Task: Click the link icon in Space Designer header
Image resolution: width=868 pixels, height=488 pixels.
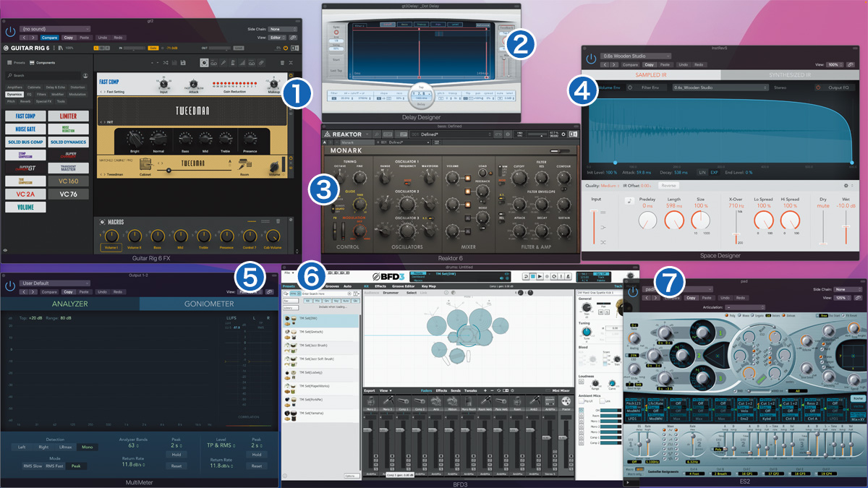Action: [x=851, y=64]
